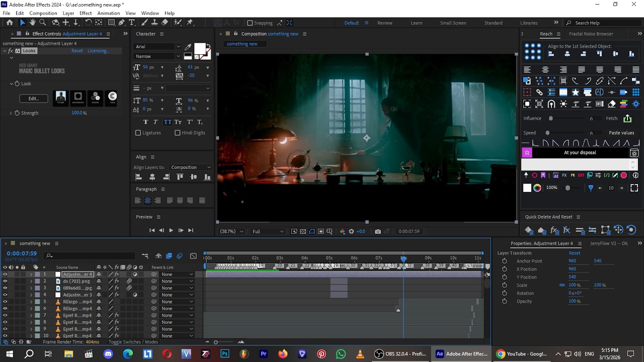Screen dimensions: 644x362
Task: Select the Type tool
Action: point(132,23)
